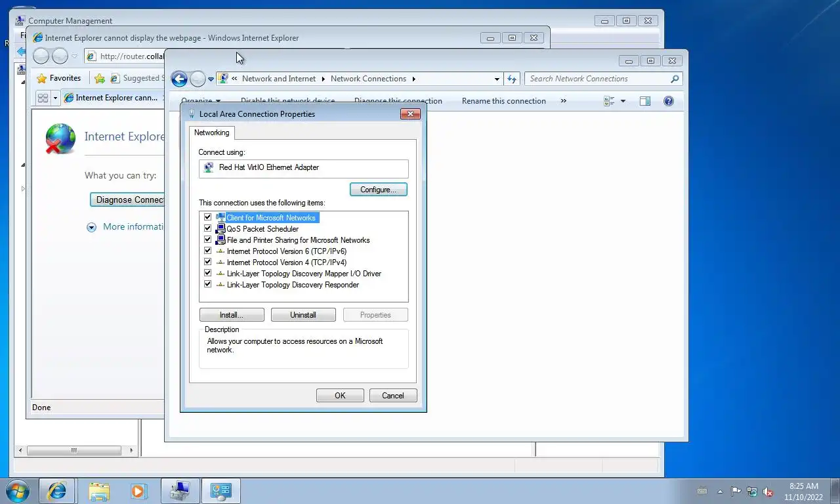Click File and Printer Sharing icon
This screenshot has height=504, width=840.
coord(220,240)
